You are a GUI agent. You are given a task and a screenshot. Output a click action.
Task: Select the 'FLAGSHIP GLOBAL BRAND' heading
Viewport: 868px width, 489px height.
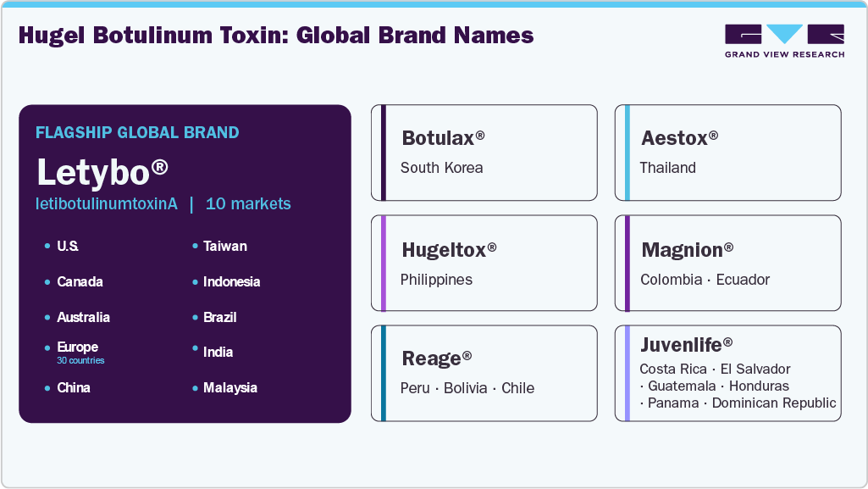pyautogui.click(x=137, y=132)
